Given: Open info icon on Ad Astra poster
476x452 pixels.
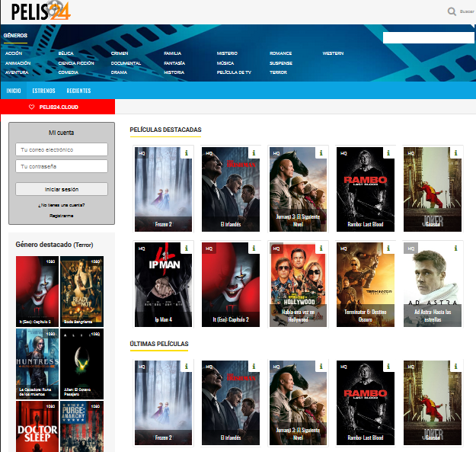Looking at the screenshot, I should 455,248.
